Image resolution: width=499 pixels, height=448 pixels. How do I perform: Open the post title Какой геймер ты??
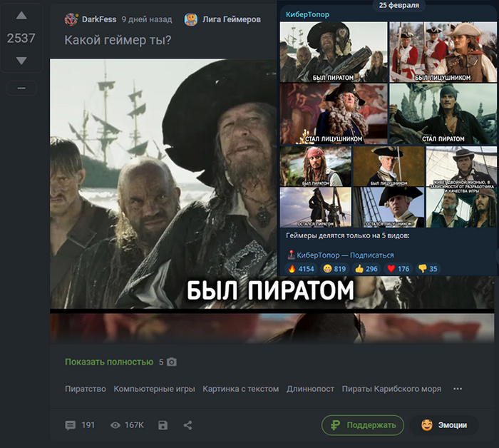pos(118,40)
